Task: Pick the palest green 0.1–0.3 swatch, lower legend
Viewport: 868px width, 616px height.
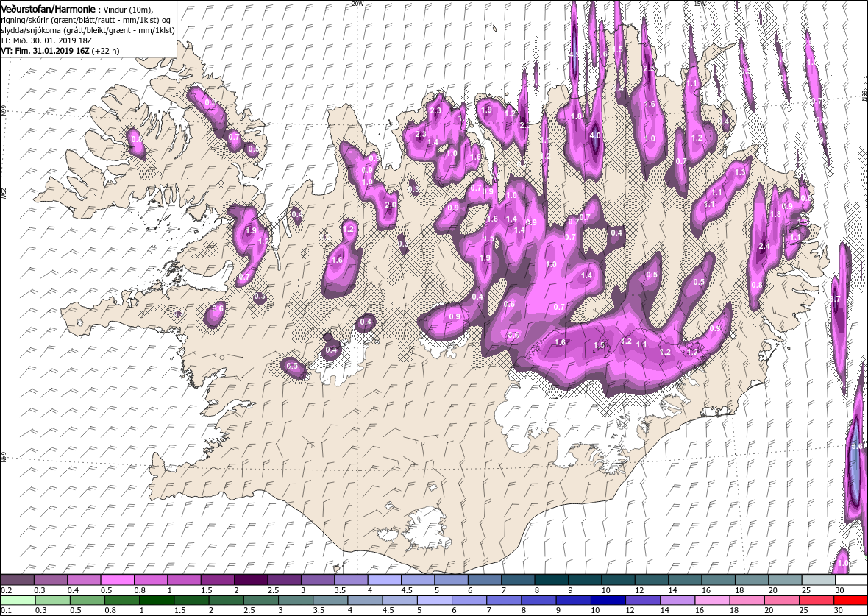Action: pyautogui.click(x=18, y=601)
